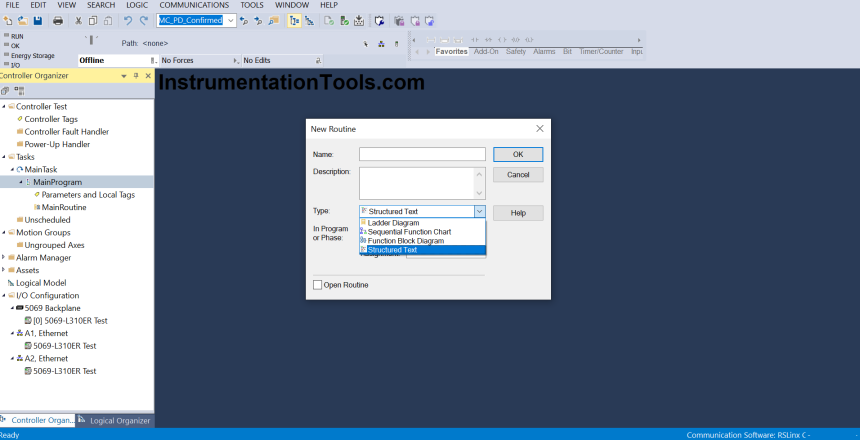Switch to the Safety instruction tab
The height and width of the screenshot is (440, 860).
pos(516,52)
